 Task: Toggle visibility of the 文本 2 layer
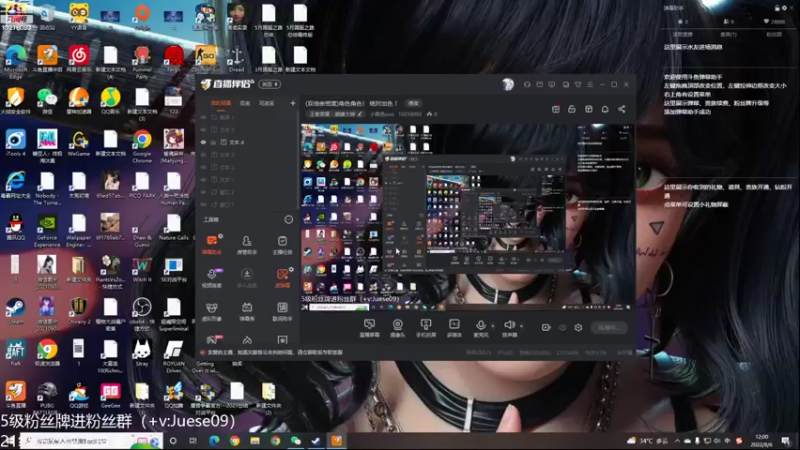coord(204,167)
